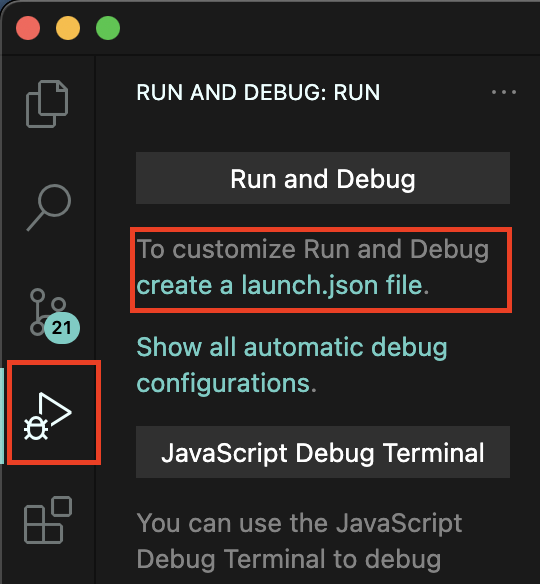Click the red close window button
The width and height of the screenshot is (540, 584).
coord(28,28)
